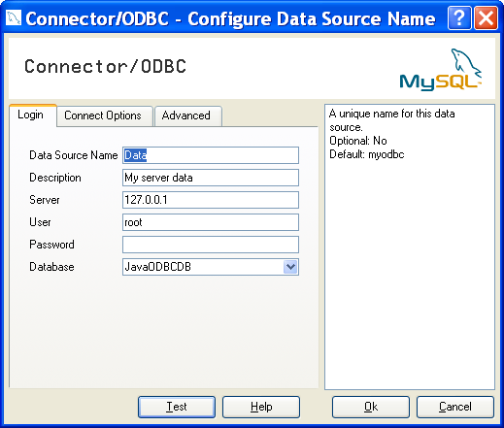This screenshot has height=428, width=504.
Task: Open the JavaODBCDB database combo box
Action: click(211, 267)
